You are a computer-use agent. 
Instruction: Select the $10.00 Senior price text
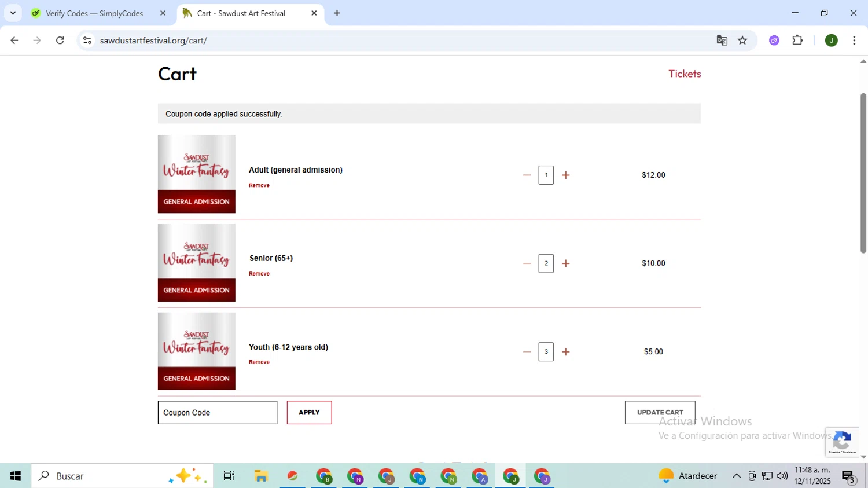[x=653, y=263]
